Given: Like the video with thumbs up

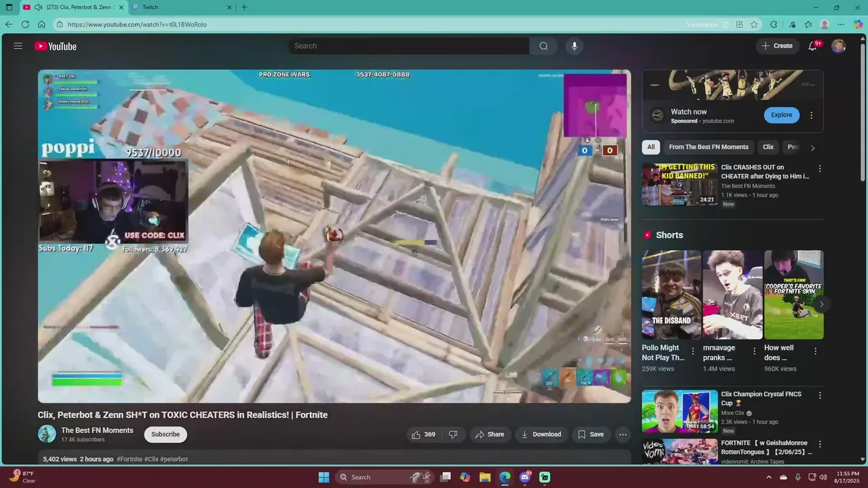Looking at the screenshot, I should click(x=423, y=434).
